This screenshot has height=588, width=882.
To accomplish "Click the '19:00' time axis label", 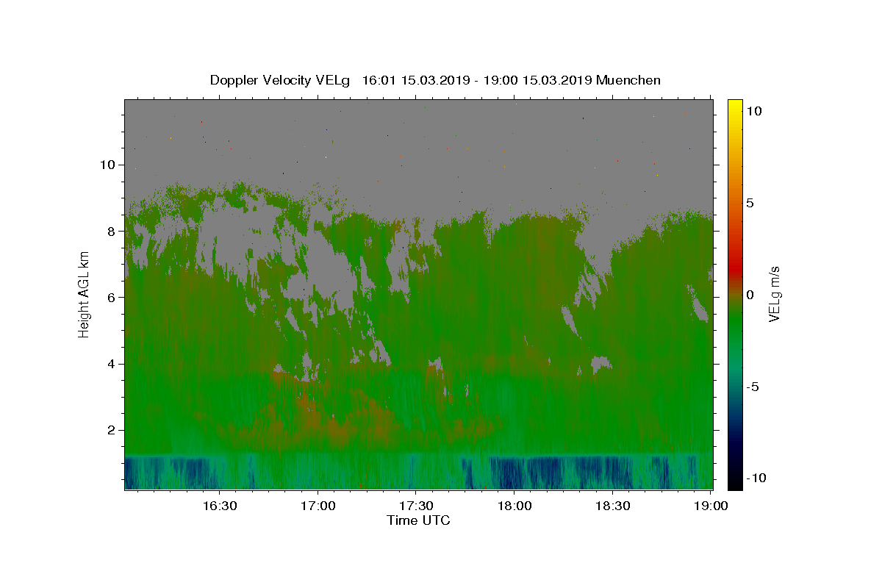I will click(711, 506).
